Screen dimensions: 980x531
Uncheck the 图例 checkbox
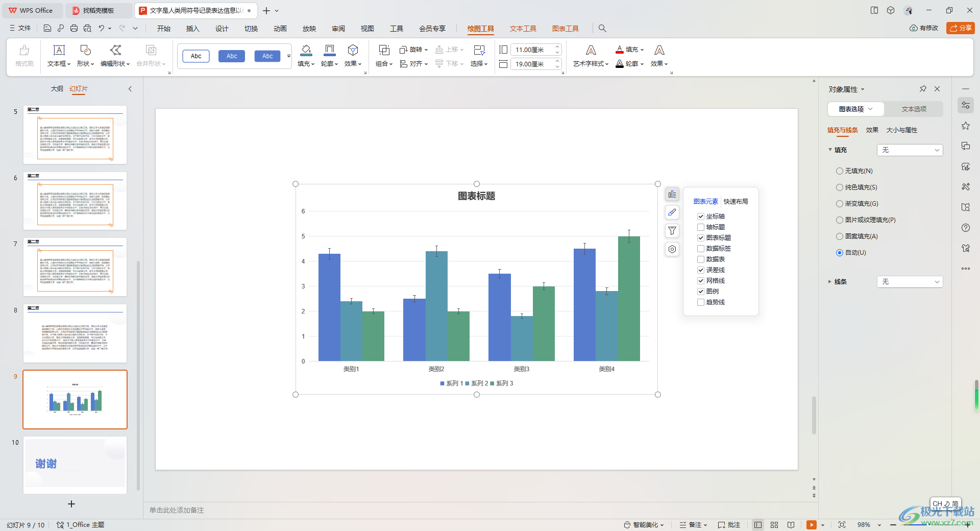[701, 292]
